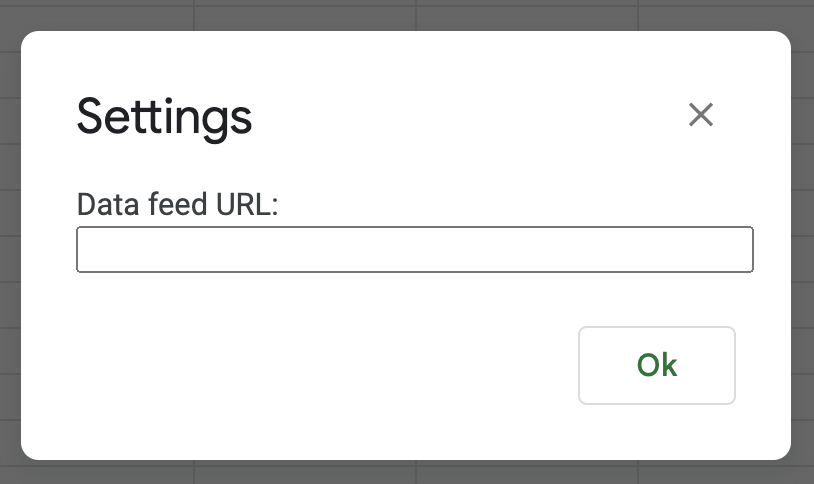
Task: Confirm settings by clicking Ok
Action: tap(657, 365)
